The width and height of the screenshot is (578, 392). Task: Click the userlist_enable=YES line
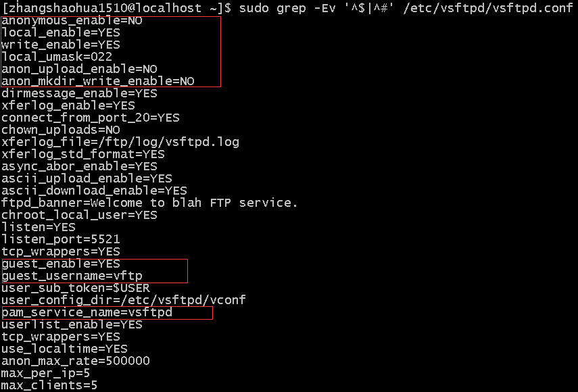(72, 324)
